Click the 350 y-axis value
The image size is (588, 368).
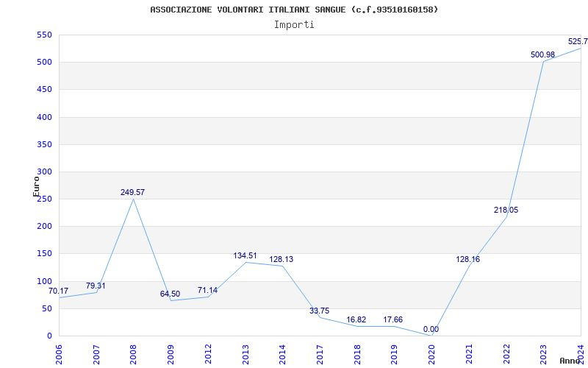[x=44, y=144]
